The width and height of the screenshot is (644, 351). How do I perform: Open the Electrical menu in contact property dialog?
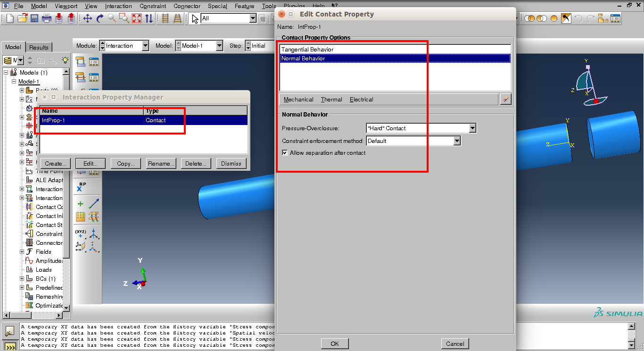362,100
